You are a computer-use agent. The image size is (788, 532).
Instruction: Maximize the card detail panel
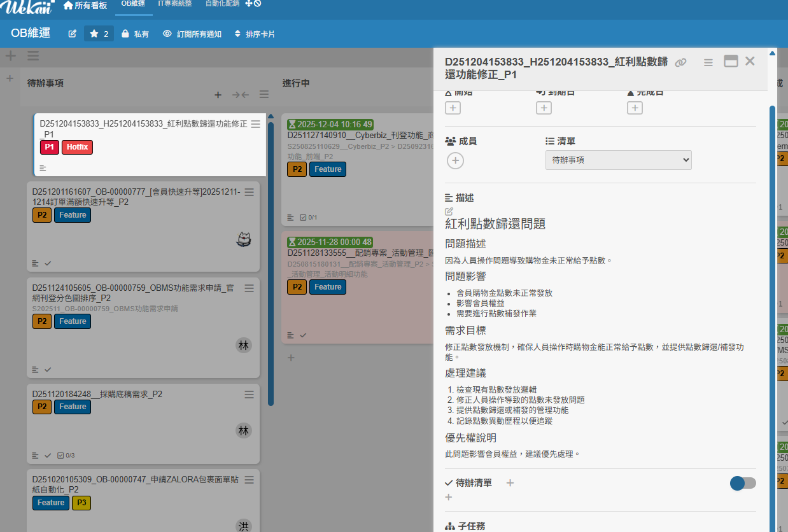[731, 62]
